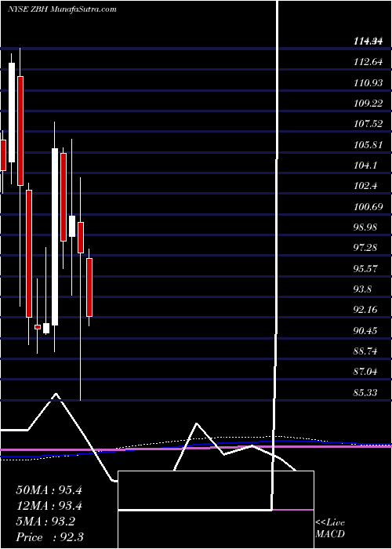
Task: Click the 105.81 price axis label
Action: [x=368, y=144]
